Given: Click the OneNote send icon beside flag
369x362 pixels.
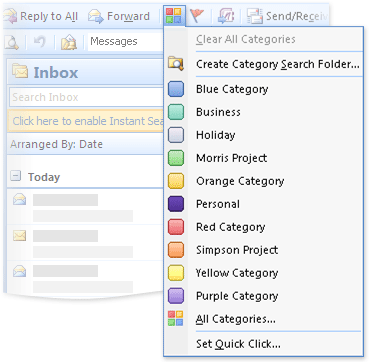Looking at the screenshot, I should (226, 16).
